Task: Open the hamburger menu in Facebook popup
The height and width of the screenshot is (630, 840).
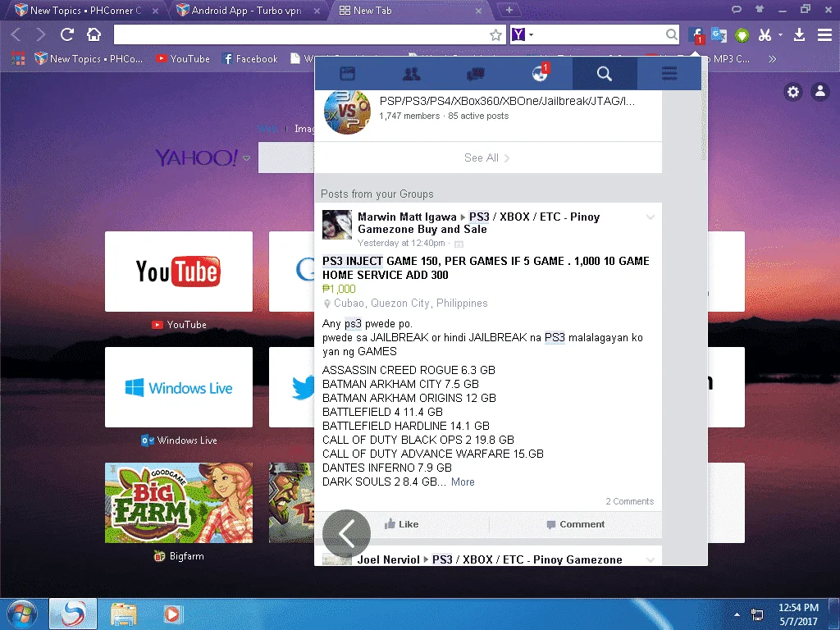Action: 669,73
